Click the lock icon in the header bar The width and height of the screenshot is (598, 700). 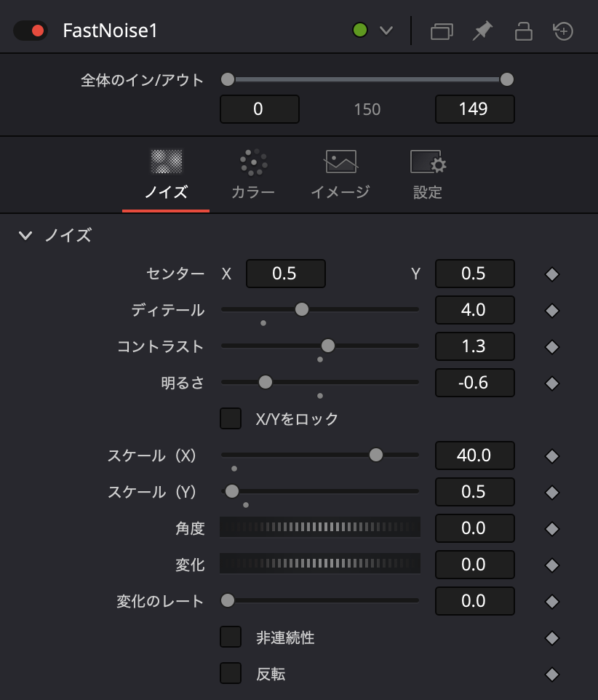[524, 31]
